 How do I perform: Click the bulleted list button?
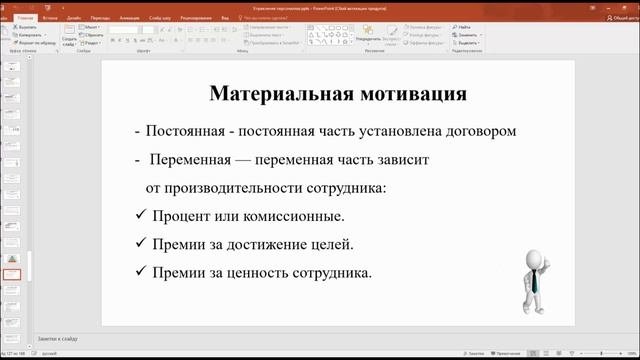(x=191, y=30)
